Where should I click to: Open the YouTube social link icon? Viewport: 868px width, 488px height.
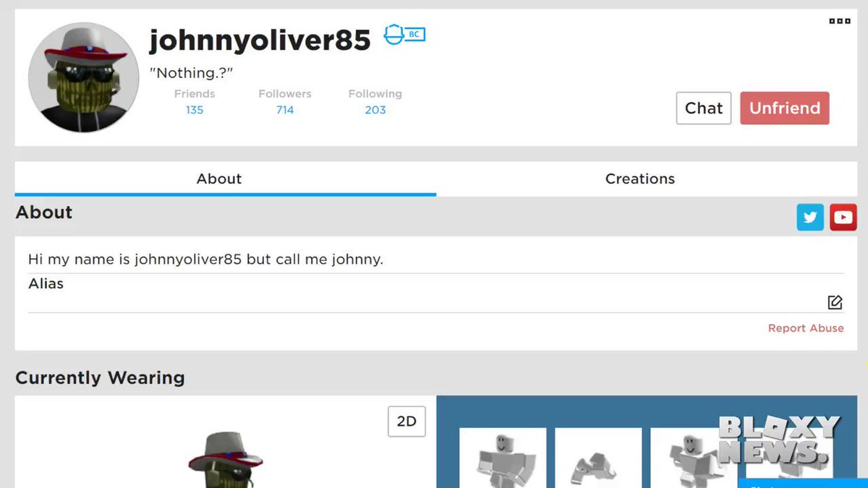tap(843, 217)
